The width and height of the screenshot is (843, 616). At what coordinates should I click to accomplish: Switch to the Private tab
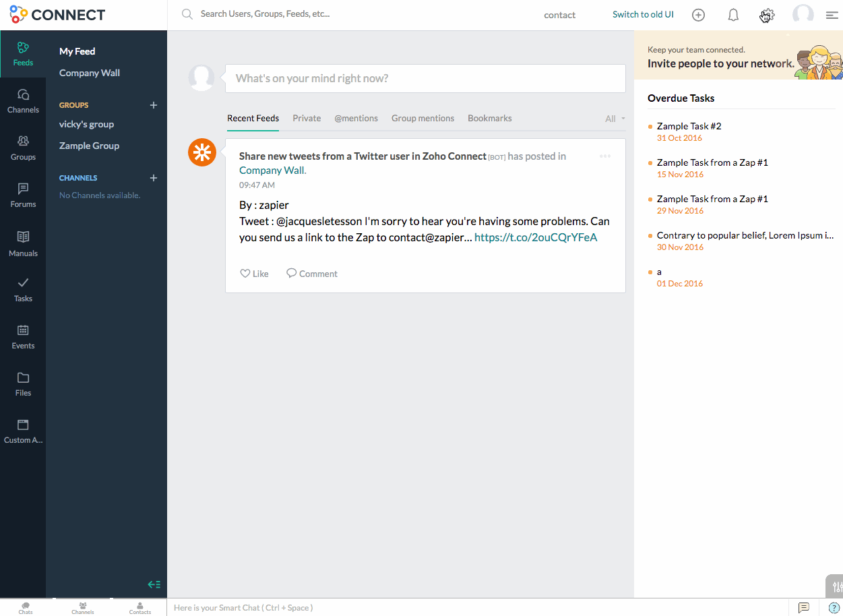tap(307, 119)
